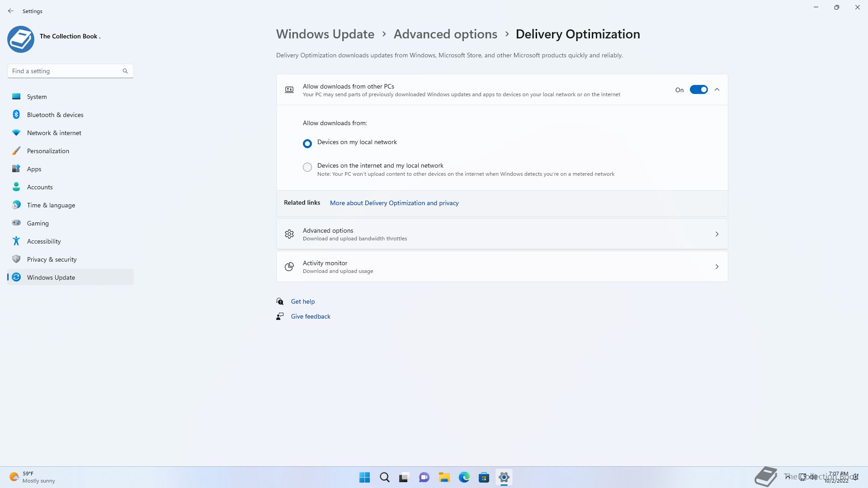Click the Give feedback person icon
Image resolution: width=868 pixels, height=488 pixels.
click(280, 316)
